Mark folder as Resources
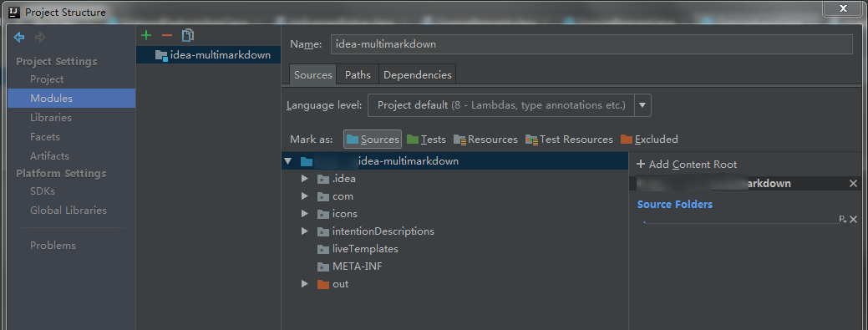The image size is (868, 330). [x=485, y=140]
